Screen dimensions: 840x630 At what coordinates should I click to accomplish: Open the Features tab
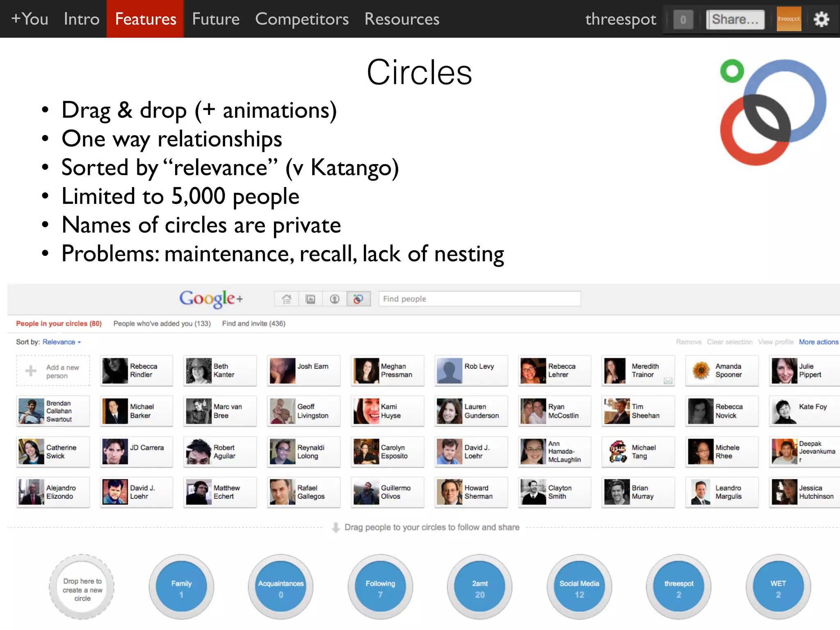pos(146,19)
